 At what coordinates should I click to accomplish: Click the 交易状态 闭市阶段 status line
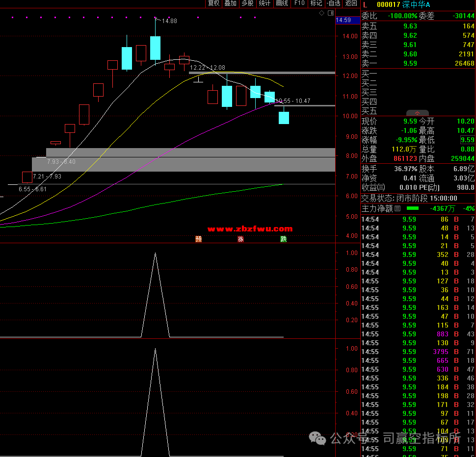pyautogui.click(x=409, y=198)
